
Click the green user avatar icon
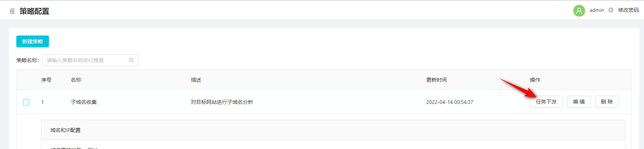point(579,11)
